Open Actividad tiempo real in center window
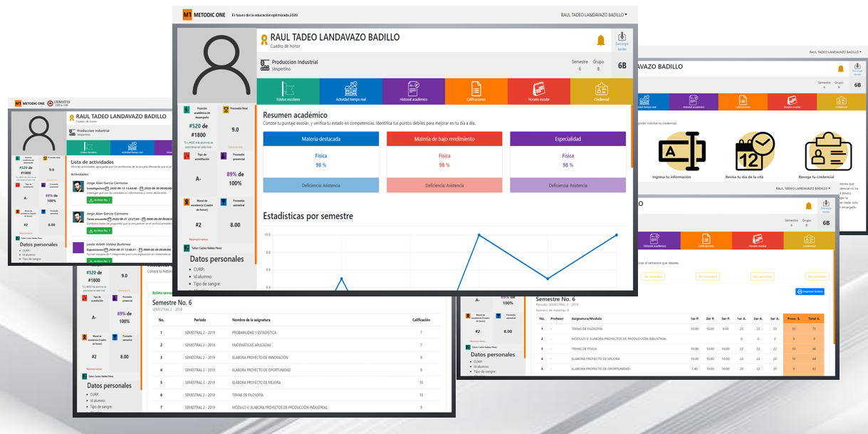868x434 pixels. click(350, 91)
